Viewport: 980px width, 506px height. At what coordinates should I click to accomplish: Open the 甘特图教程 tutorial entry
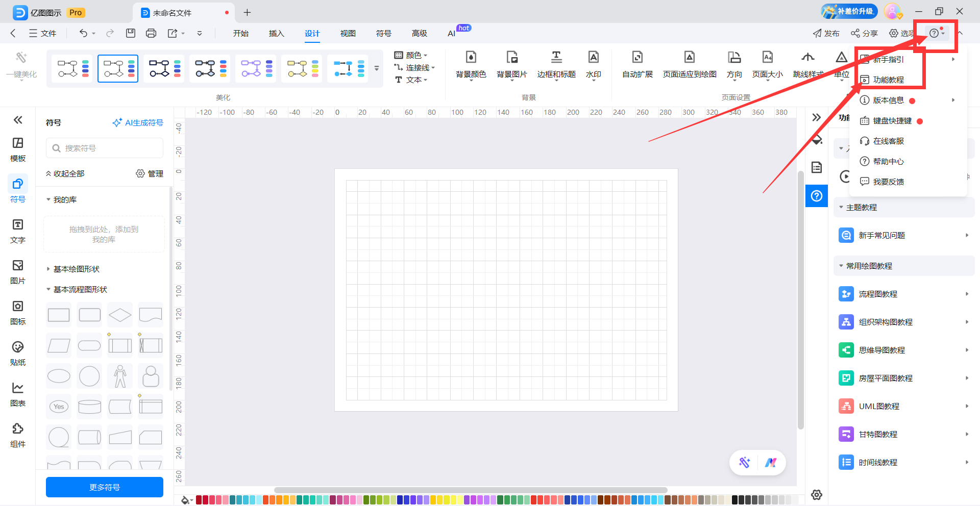(904, 434)
